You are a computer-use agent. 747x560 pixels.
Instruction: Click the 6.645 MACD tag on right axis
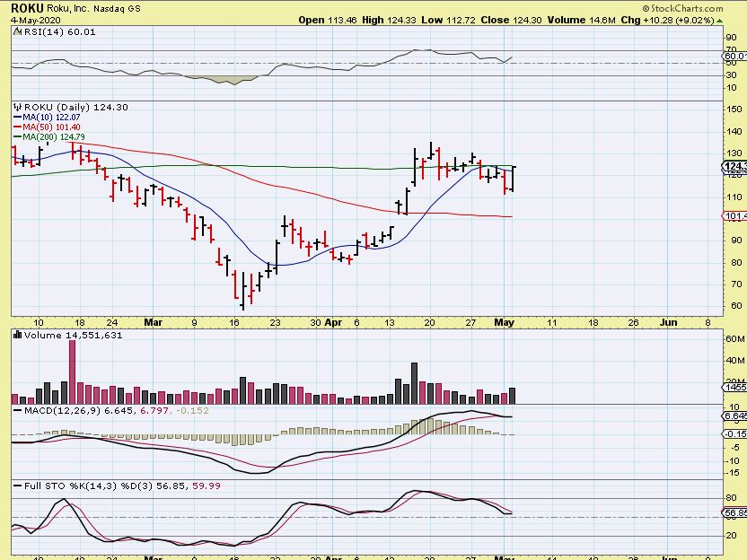click(735, 416)
